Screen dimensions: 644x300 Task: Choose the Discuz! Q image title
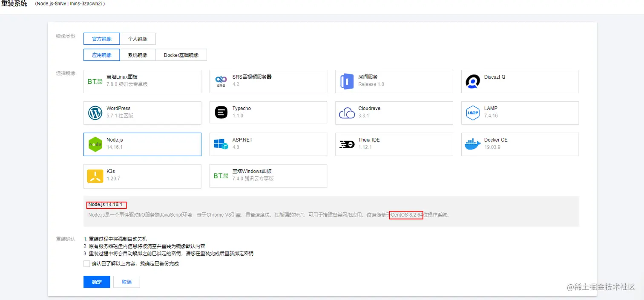coord(495,77)
